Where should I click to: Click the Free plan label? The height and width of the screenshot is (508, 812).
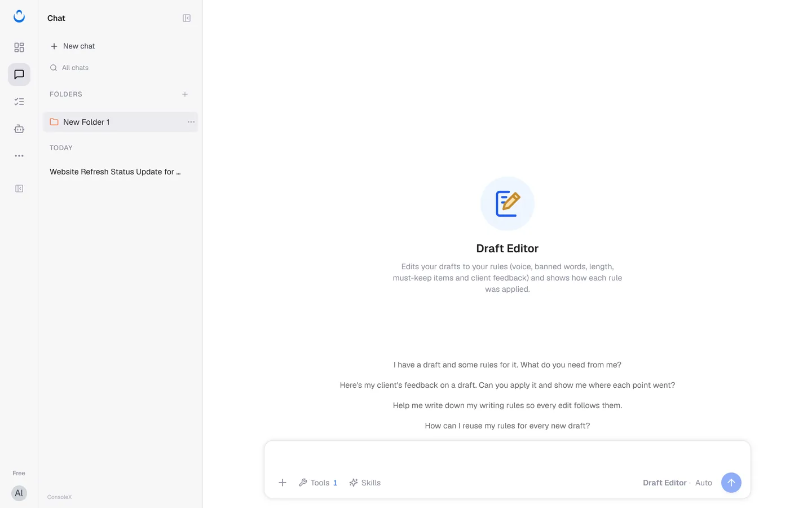pos(19,473)
